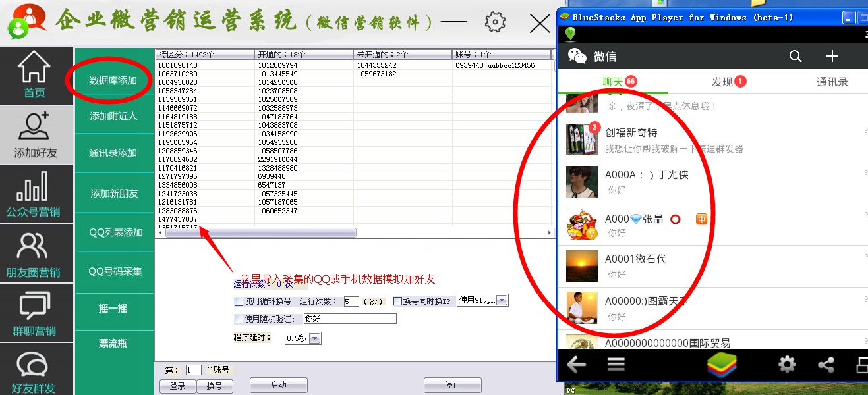Select the cell 6939448-aabbcc123456
Screen dimensions: 868x395
coord(502,65)
